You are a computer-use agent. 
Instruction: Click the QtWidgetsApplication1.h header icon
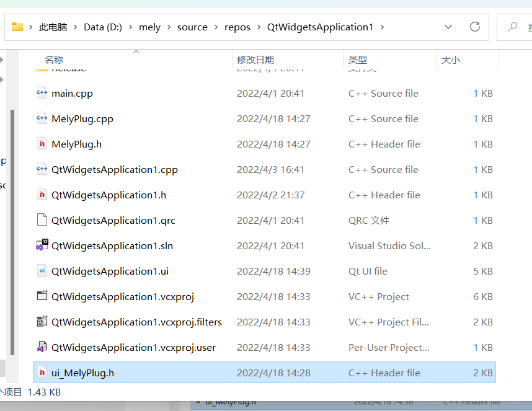[x=42, y=195]
